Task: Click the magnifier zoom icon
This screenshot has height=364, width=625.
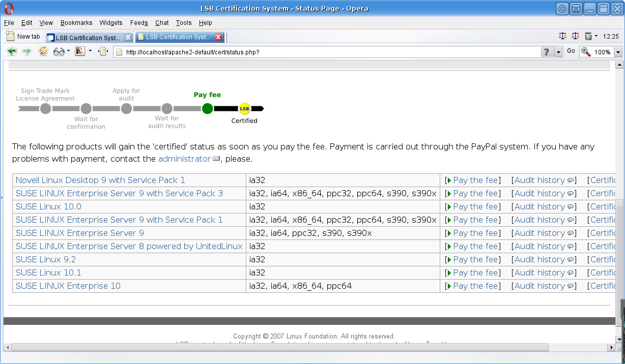Action: tap(586, 52)
